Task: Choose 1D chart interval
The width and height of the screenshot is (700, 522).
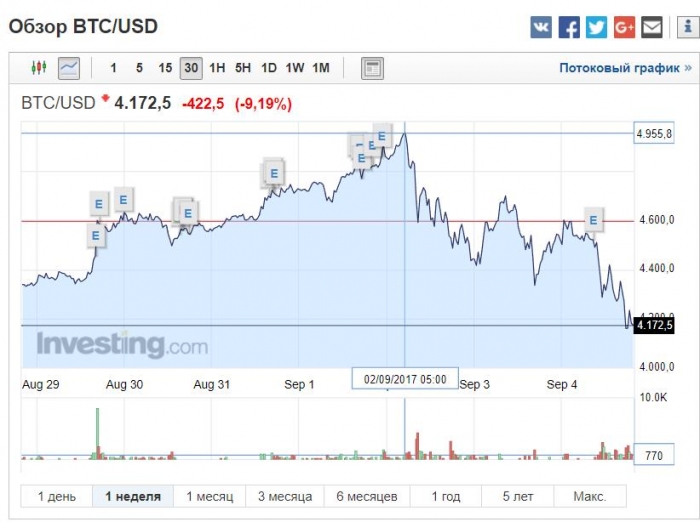Action: pos(269,68)
